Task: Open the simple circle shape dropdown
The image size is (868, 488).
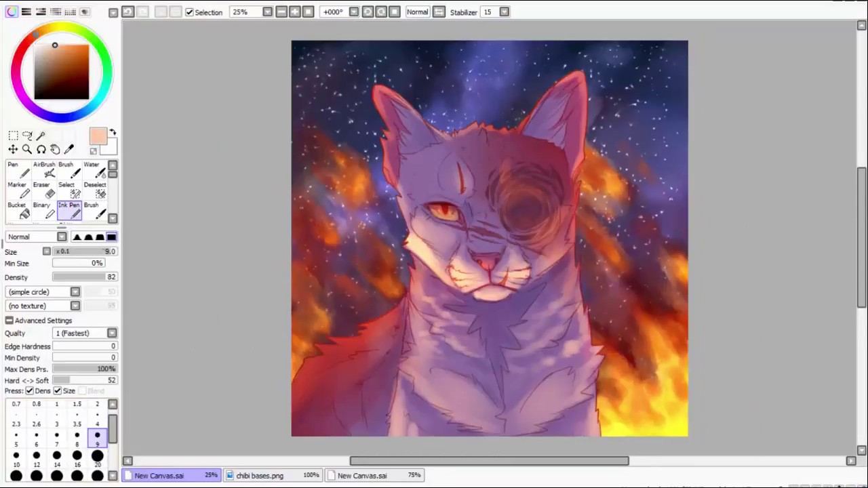Action: [x=75, y=292]
